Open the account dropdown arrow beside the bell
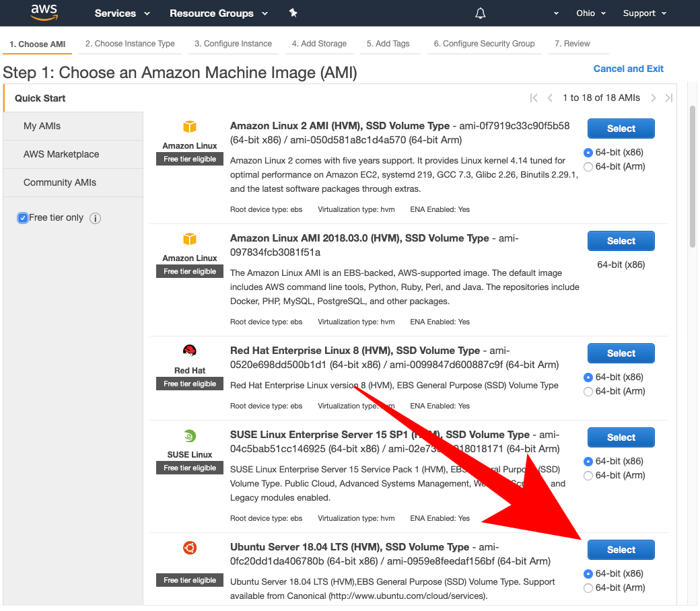Image resolution: width=700 pixels, height=611 pixels. pyautogui.click(x=556, y=13)
